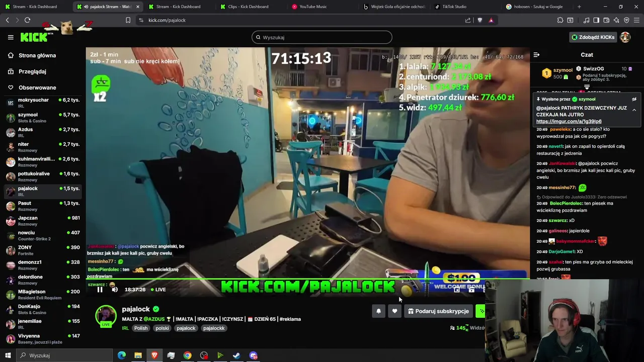
Task: Reload the page
Action: pyautogui.click(x=27, y=20)
